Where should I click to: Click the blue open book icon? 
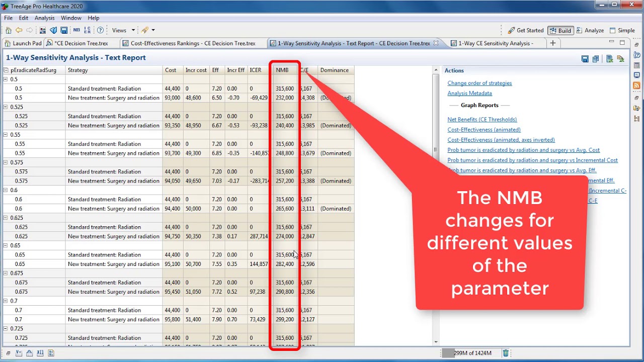pyautogui.click(x=53, y=30)
